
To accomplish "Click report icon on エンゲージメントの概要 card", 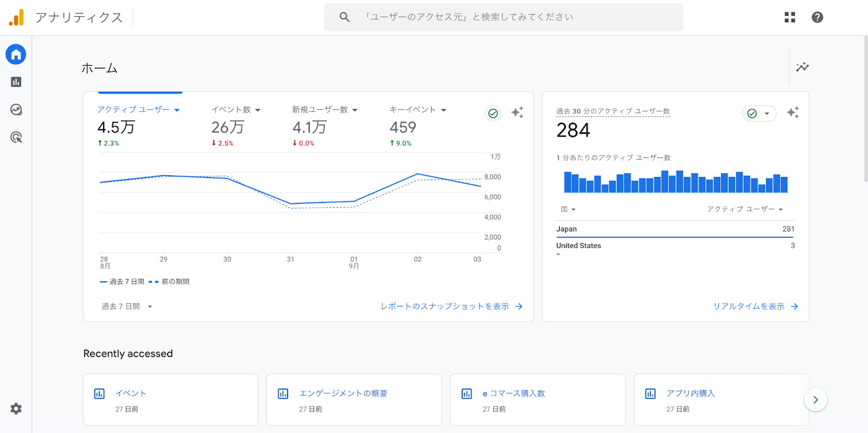I will pos(283,394).
